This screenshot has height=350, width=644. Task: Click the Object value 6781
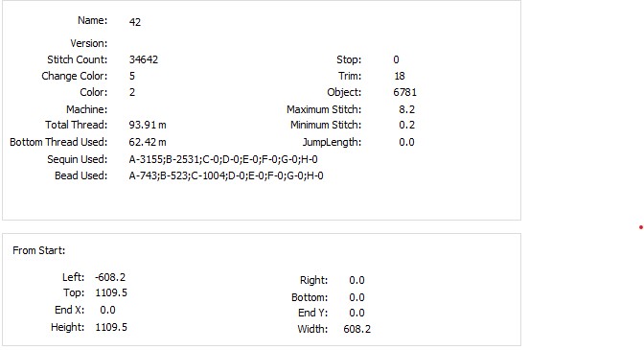[405, 92]
